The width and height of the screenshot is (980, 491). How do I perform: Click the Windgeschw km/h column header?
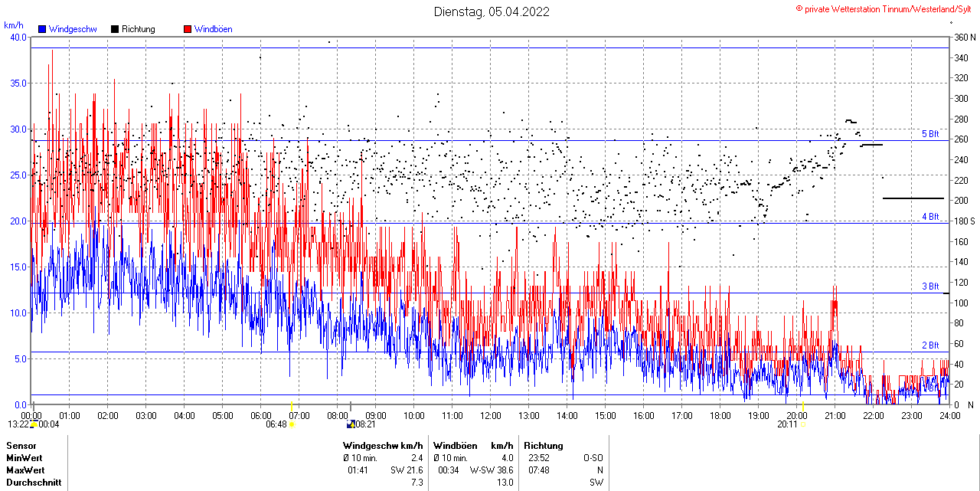384,446
